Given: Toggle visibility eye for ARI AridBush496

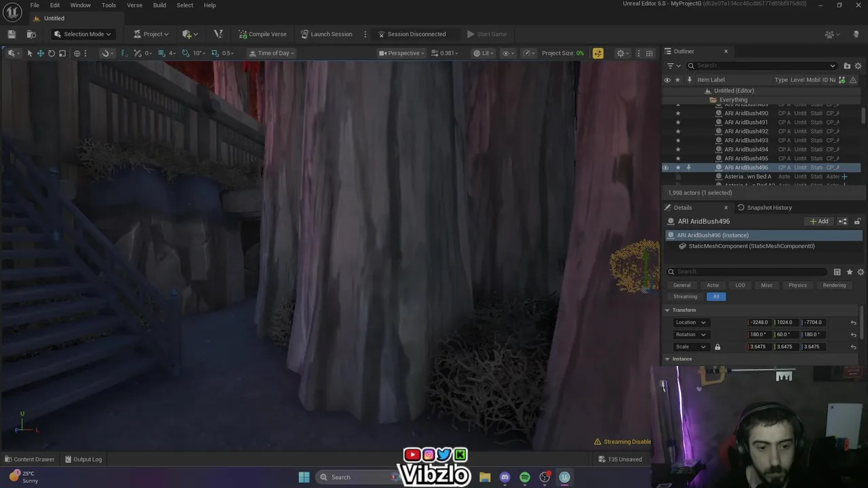Looking at the screenshot, I should [666, 167].
